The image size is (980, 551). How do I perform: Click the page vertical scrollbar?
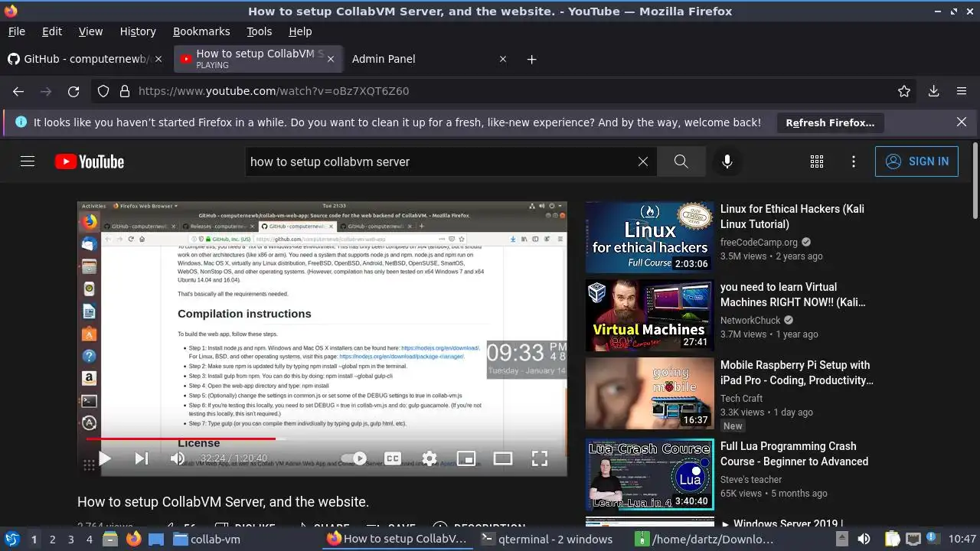click(x=975, y=181)
